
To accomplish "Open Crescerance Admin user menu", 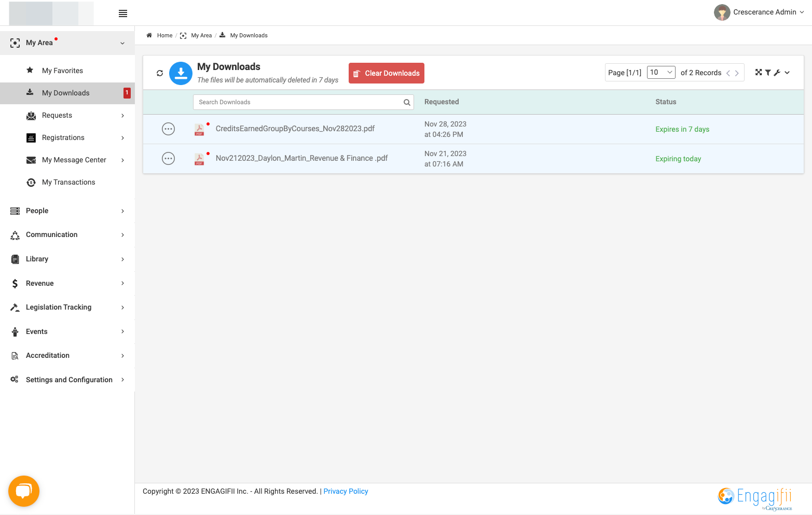I will (x=768, y=12).
